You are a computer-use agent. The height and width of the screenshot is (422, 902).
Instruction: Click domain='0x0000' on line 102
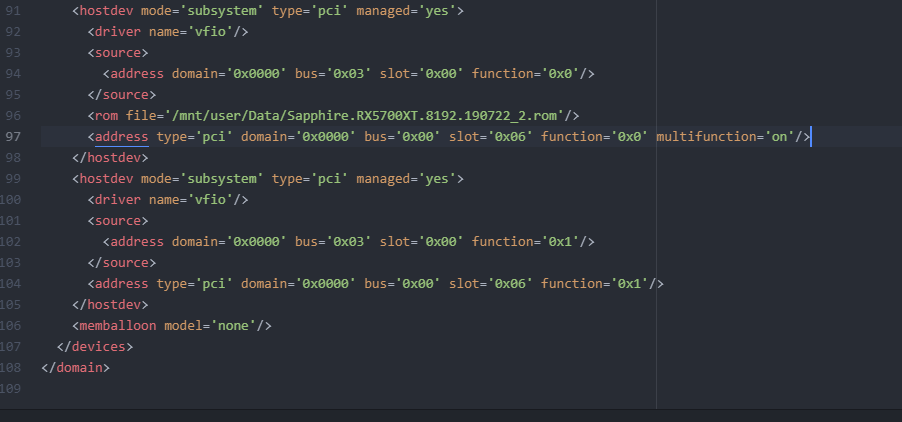(229, 241)
